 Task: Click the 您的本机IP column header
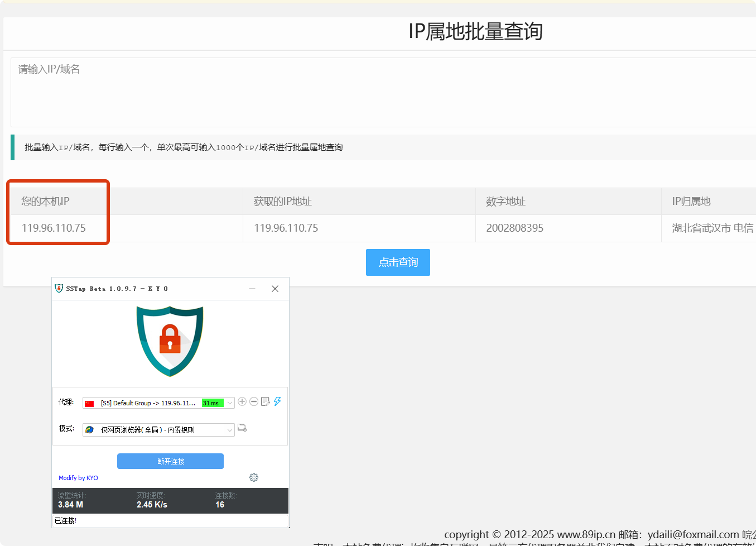46,202
